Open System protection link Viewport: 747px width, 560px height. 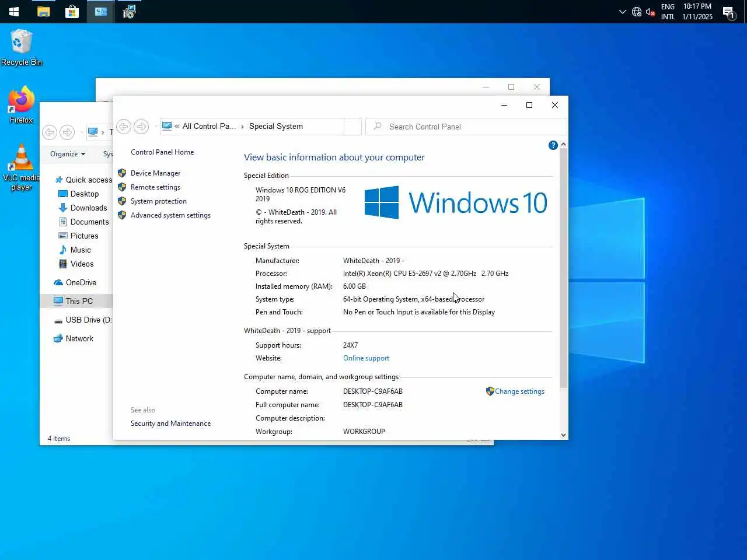(159, 201)
